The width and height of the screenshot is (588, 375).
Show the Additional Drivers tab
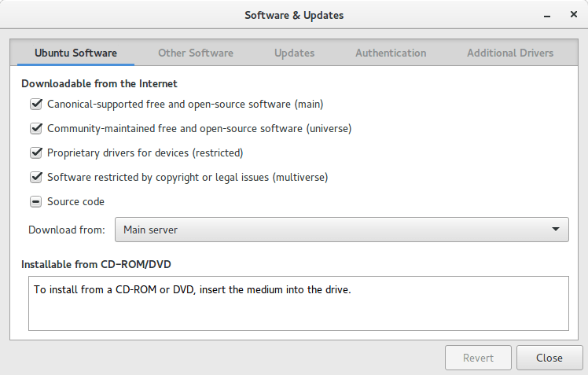click(x=509, y=53)
